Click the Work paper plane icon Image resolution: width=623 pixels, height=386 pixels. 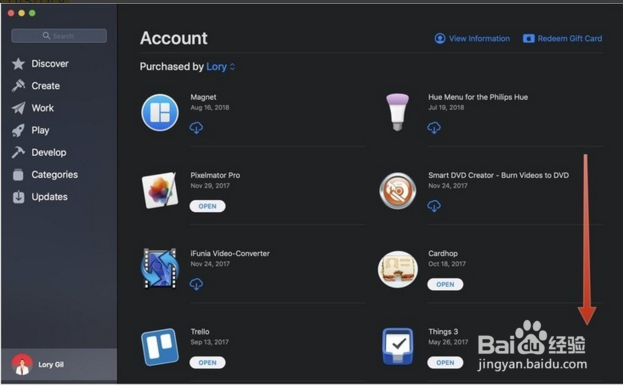click(x=18, y=108)
